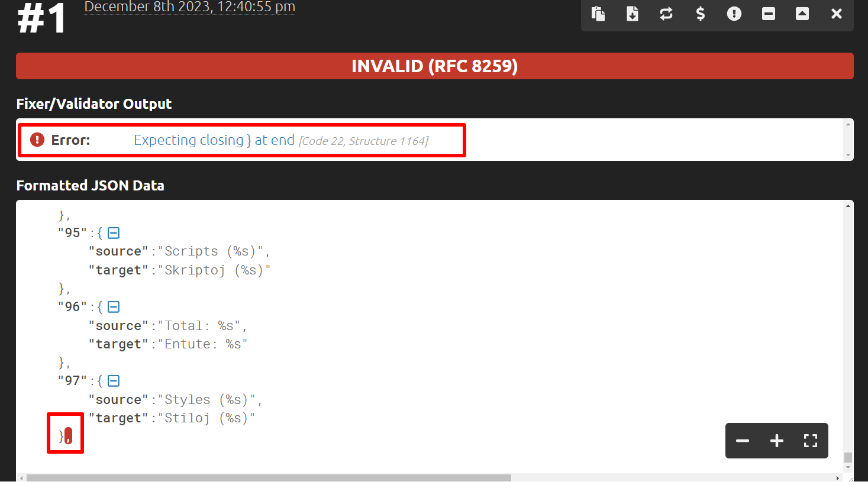Screen dimensions: 868x488
Task: Click the "Stiloj (%s)" target value
Action: pyautogui.click(x=206, y=418)
